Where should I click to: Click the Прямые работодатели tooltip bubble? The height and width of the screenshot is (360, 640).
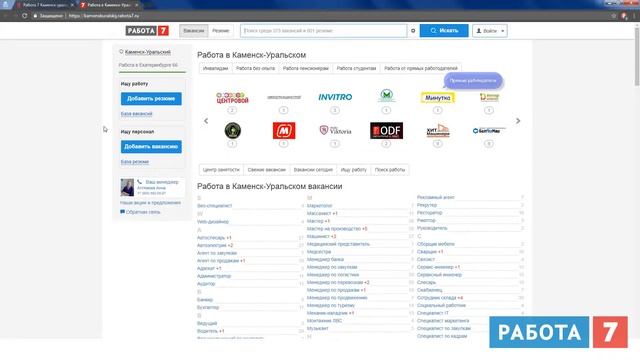pos(473,80)
